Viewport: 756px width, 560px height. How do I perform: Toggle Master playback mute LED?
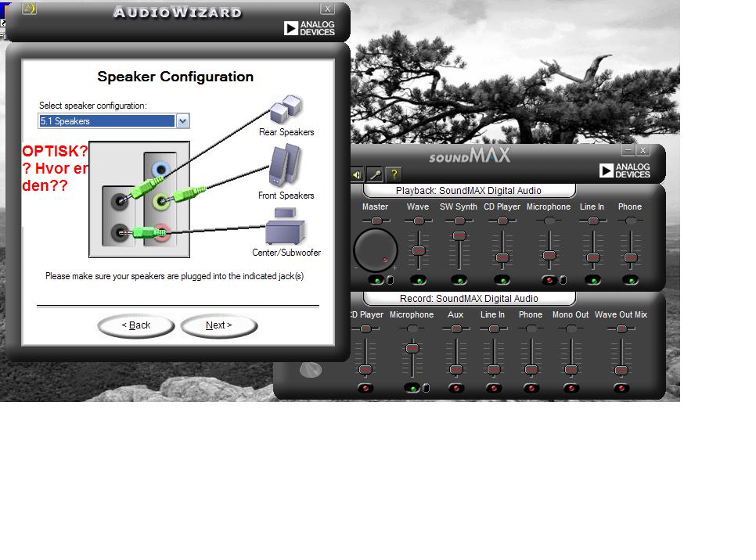(x=376, y=280)
